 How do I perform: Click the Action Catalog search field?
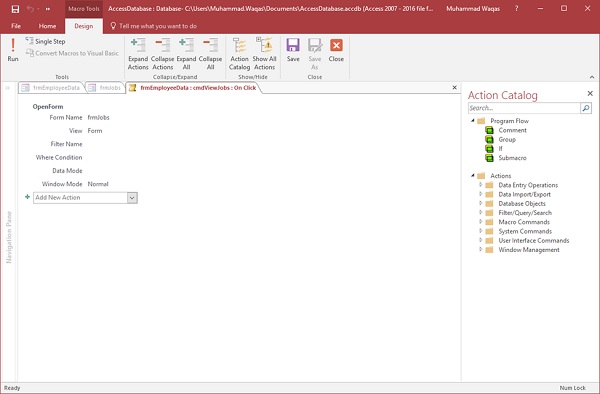click(x=524, y=108)
